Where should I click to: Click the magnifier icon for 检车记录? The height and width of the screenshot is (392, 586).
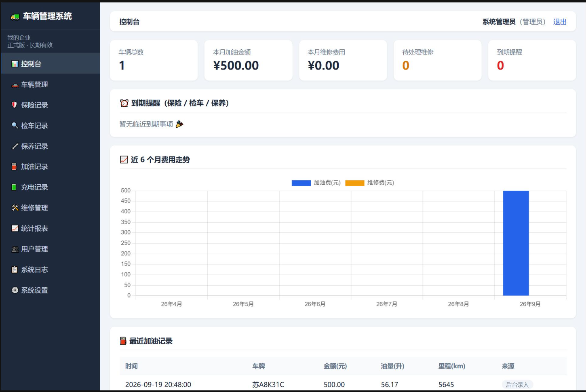(15, 126)
